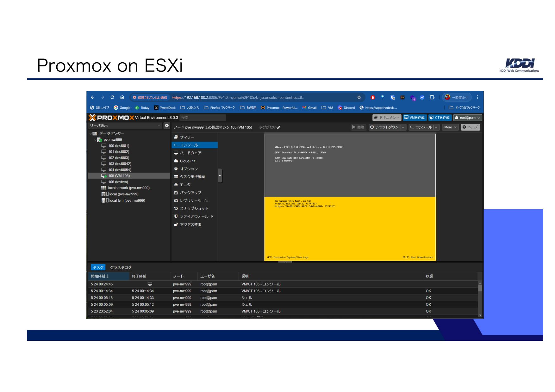Open the Proxmox - Powerful bookmark
This screenshot has width=555, height=392.
pos(279,108)
